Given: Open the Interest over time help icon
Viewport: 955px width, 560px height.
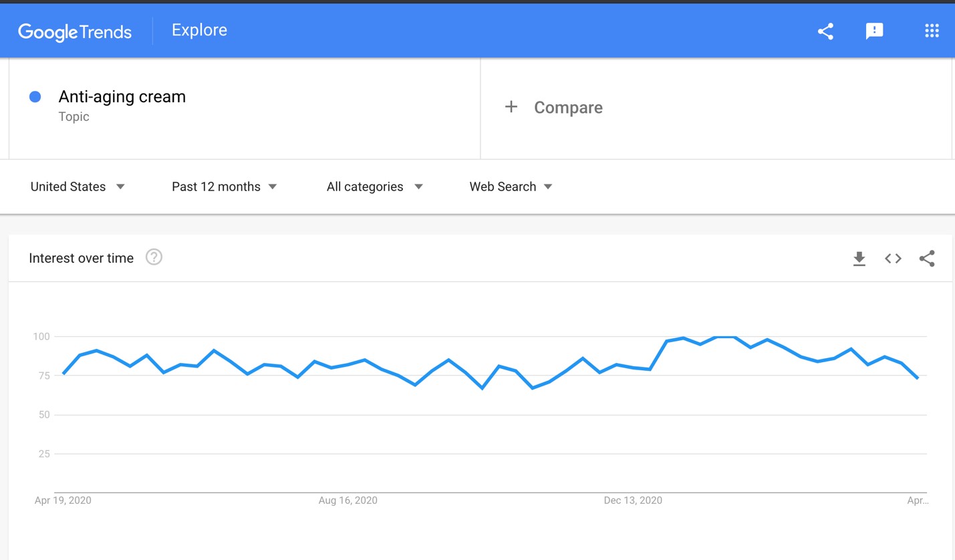Looking at the screenshot, I should (x=154, y=257).
